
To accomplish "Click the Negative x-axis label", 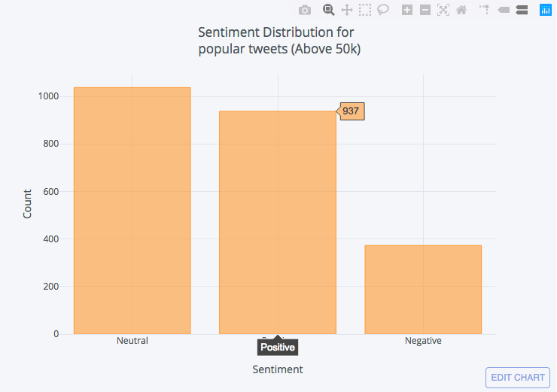I will tap(423, 341).
